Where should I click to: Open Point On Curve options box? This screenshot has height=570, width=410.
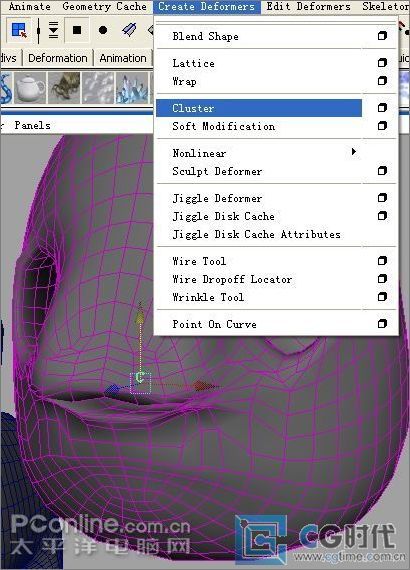(x=382, y=324)
